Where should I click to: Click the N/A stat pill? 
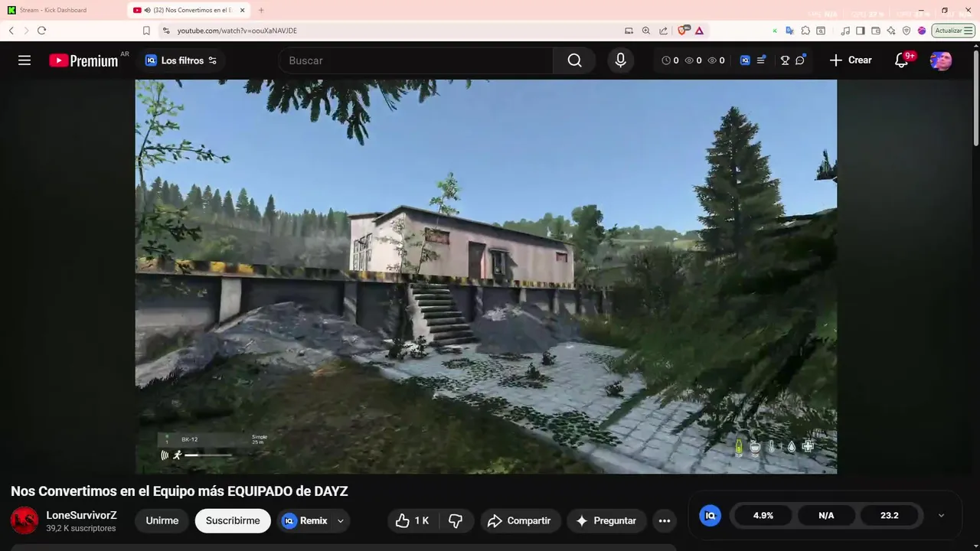(826, 516)
